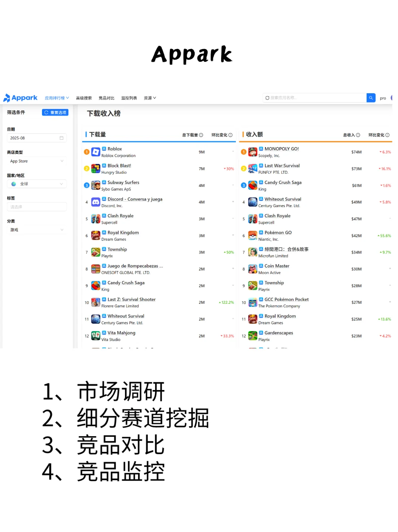The image size is (398, 532).
Task: Click The Pokemon Company publisher text
Action: pyautogui.click(x=279, y=306)
